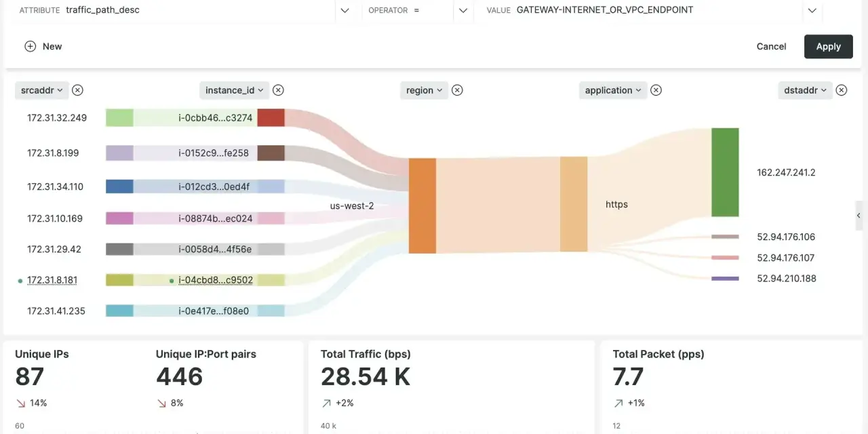
Task: Select source address 172.31.32.249
Action: [x=57, y=117]
